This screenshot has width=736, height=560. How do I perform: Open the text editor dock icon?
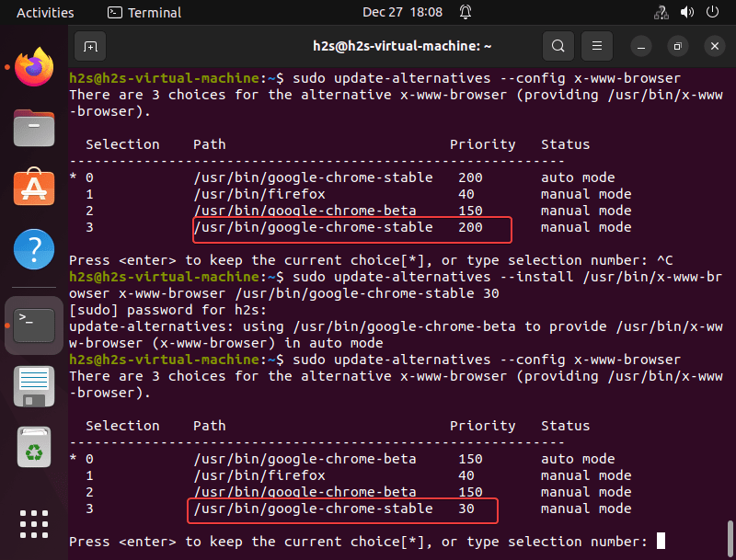pos(34,386)
